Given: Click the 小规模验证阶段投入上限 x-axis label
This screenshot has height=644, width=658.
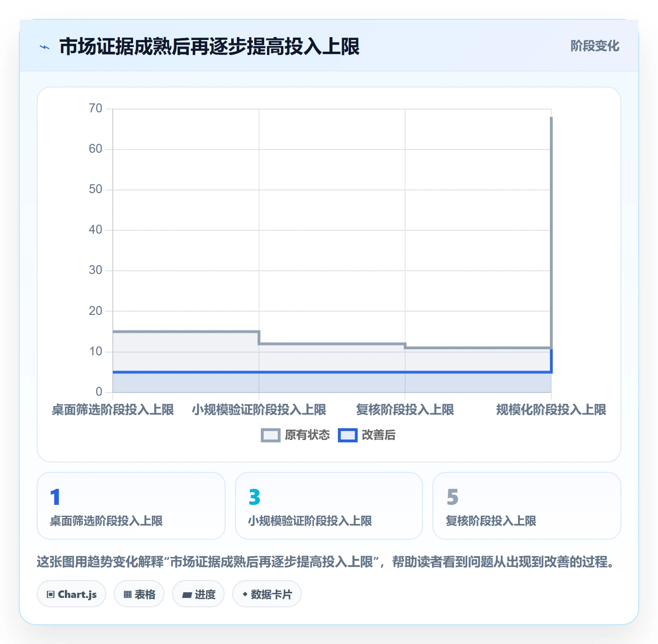Looking at the screenshot, I should (x=259, y=410).
